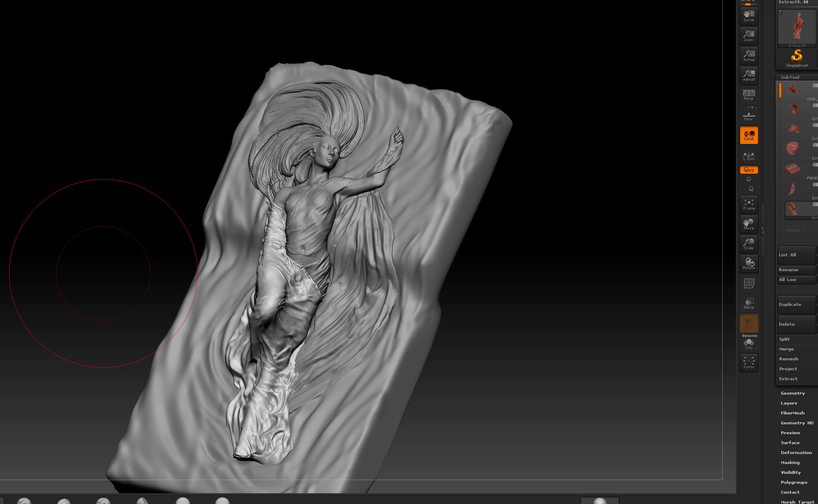The height and width of the screenshot is (504, 818).
Task: Delete the selected subtool
Action: (797, 324)
